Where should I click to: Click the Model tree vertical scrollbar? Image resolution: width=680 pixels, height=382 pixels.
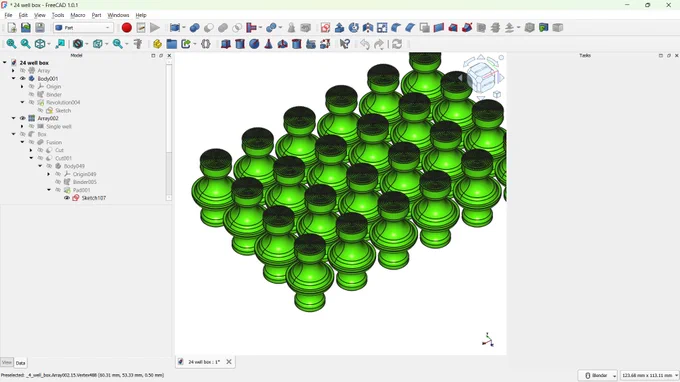169,130
